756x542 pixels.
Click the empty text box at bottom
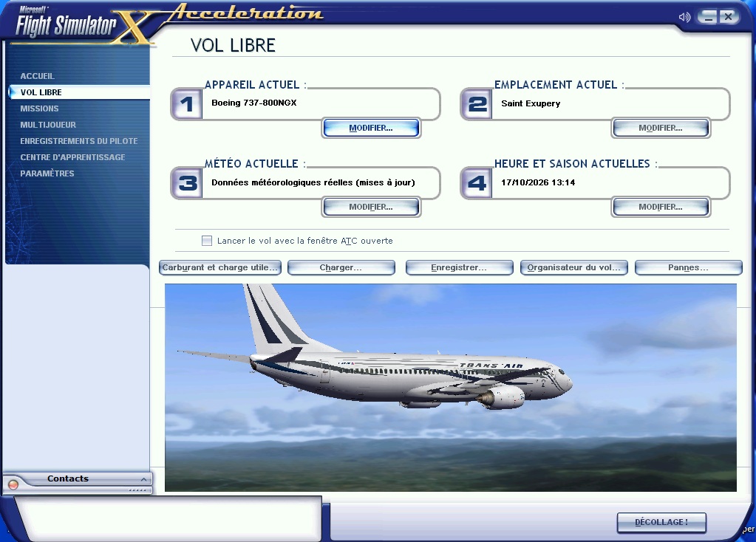pyautogui.click(x=168, y=518)
